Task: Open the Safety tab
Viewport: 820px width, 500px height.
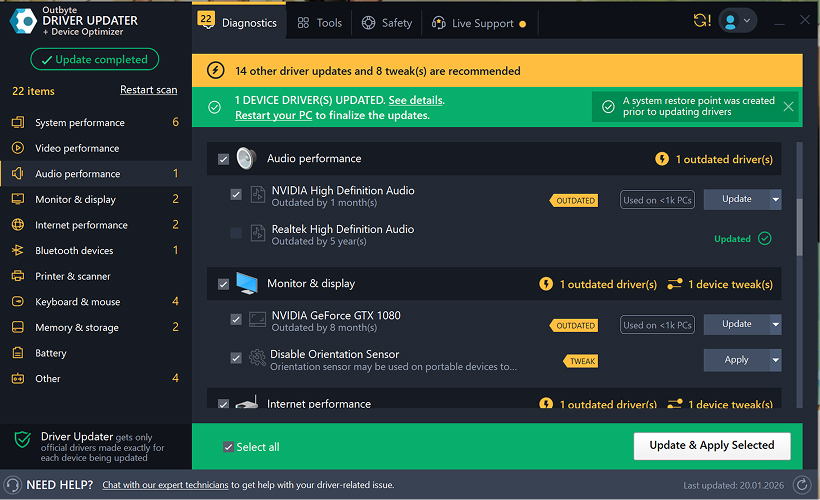Action: click(387, 23)
